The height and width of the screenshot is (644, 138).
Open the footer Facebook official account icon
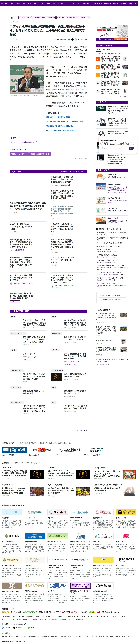[3, 627]
